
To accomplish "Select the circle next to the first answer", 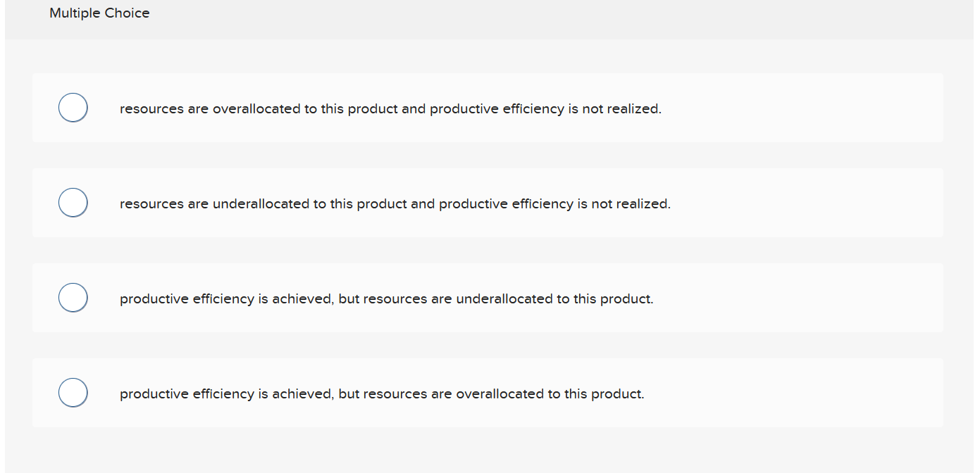I will (x=73, y=107).
